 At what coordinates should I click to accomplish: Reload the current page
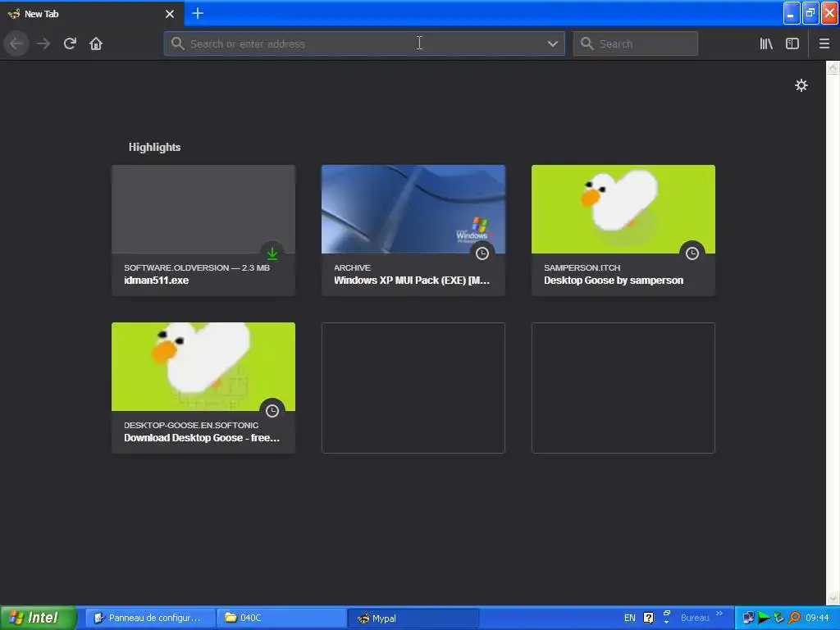click(x=70, y=43)
